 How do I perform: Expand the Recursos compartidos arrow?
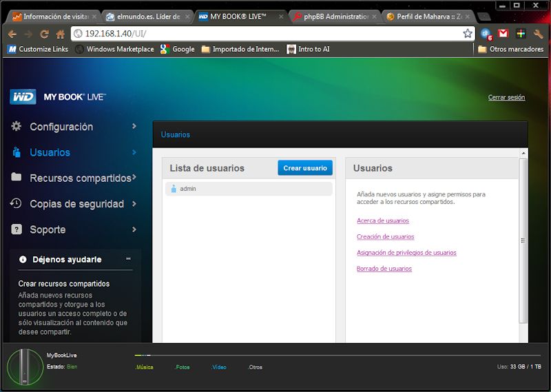tap(134, 177)
